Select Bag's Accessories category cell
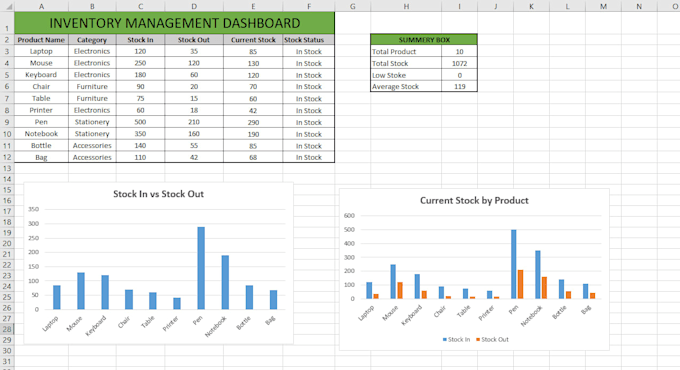 92,157
